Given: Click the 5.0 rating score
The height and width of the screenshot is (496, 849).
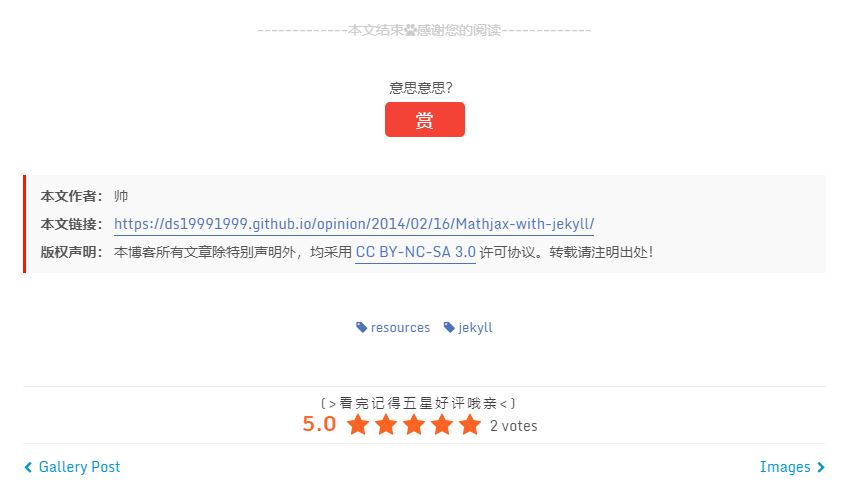Looking at the screenshot, I should (x=319, y=424).
